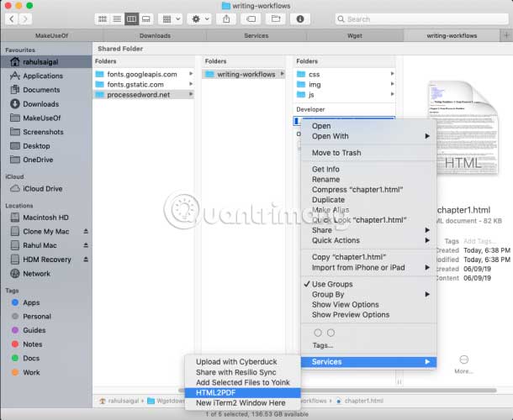
Task: Open the gear action menu
Action: 199,19
